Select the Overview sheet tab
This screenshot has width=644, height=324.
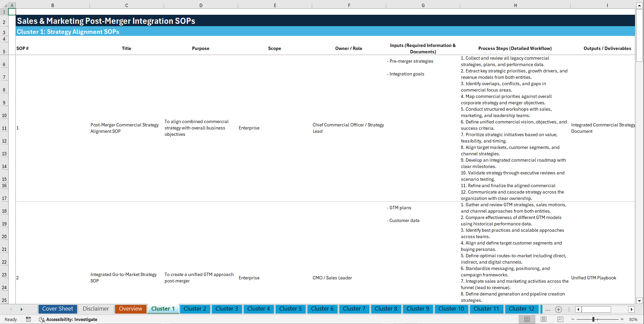coord(130,309)
